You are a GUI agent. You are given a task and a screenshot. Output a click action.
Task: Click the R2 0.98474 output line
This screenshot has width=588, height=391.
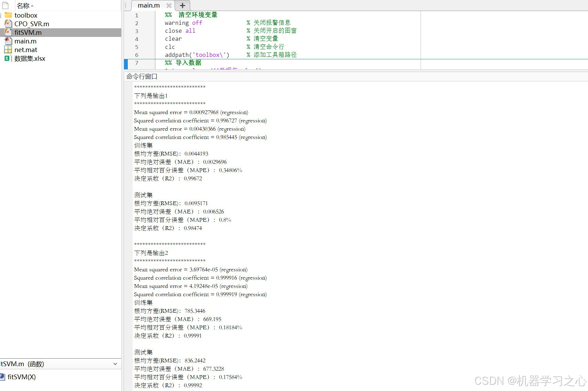pos(168,228)
